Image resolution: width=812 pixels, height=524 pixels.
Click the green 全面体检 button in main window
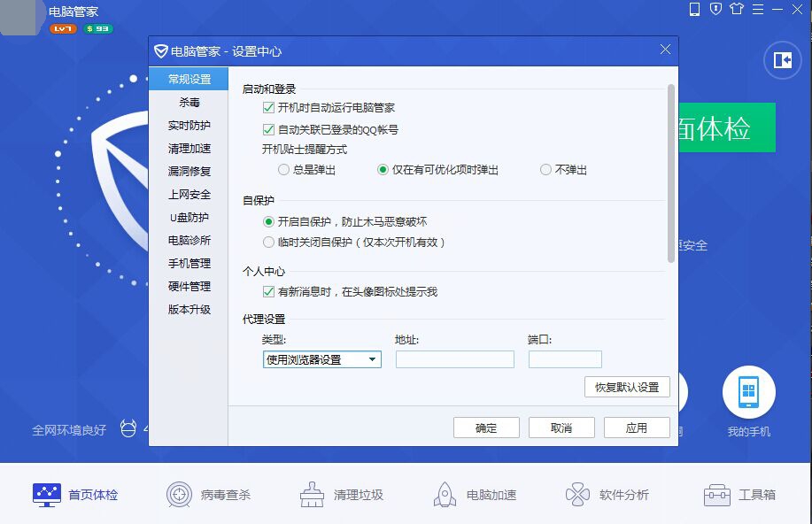point(727,127)
